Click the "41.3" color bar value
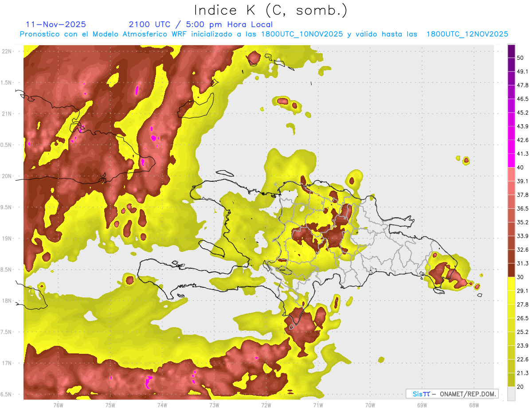The image size is (532, 411). pyautogui.click(x=523, y=154)
